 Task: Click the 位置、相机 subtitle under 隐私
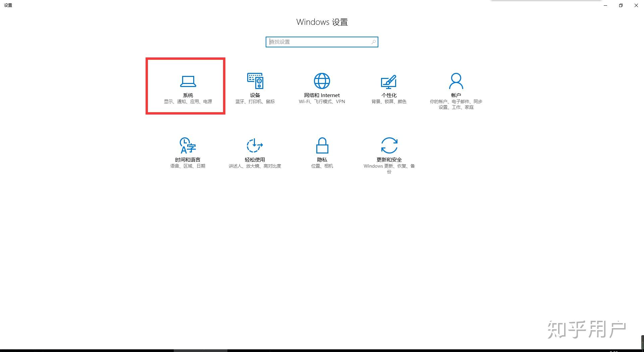pos(321,166)
